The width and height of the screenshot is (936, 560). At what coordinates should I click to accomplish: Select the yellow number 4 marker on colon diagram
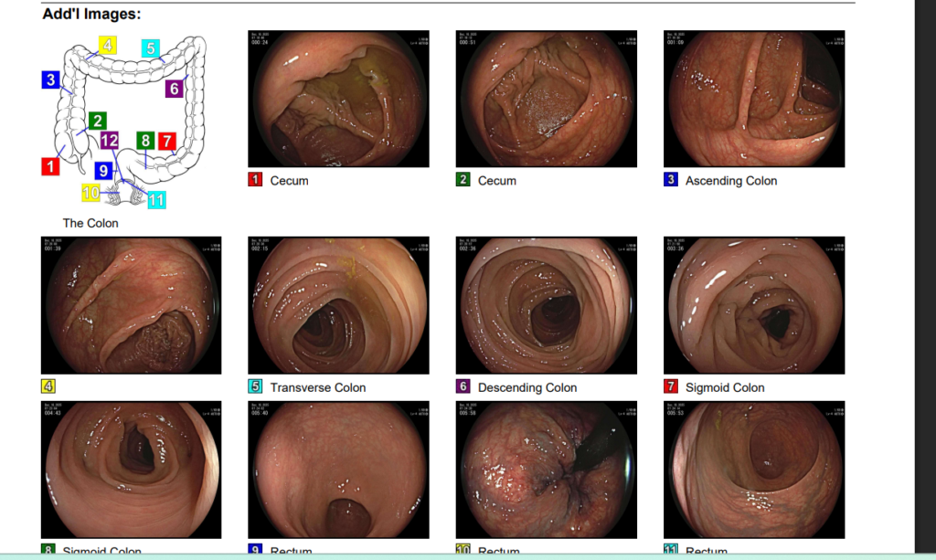pyautogui.click(x=108, y=46)
